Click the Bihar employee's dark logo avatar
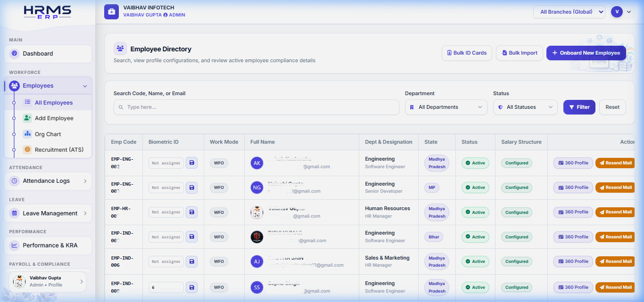Image resolution: width=644 pixels, height=302 pixels. (x=257, y=237)
